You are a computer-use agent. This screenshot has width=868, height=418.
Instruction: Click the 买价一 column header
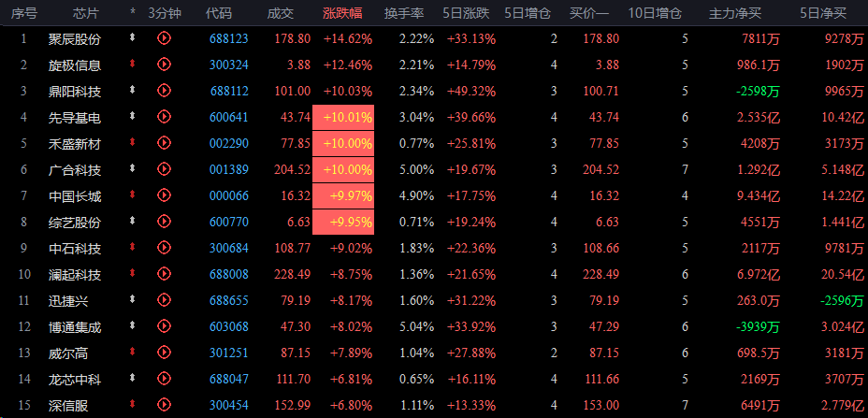click(589, 13)
